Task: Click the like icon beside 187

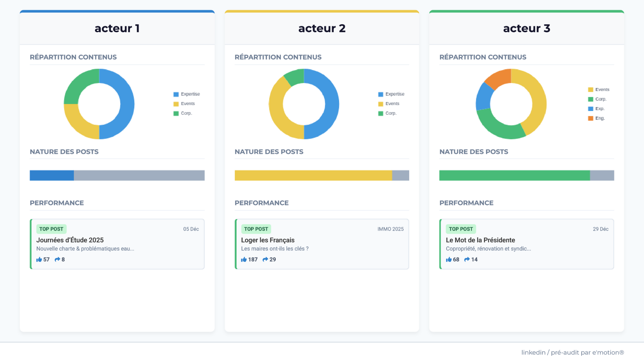Action: [x=244, y=259]
